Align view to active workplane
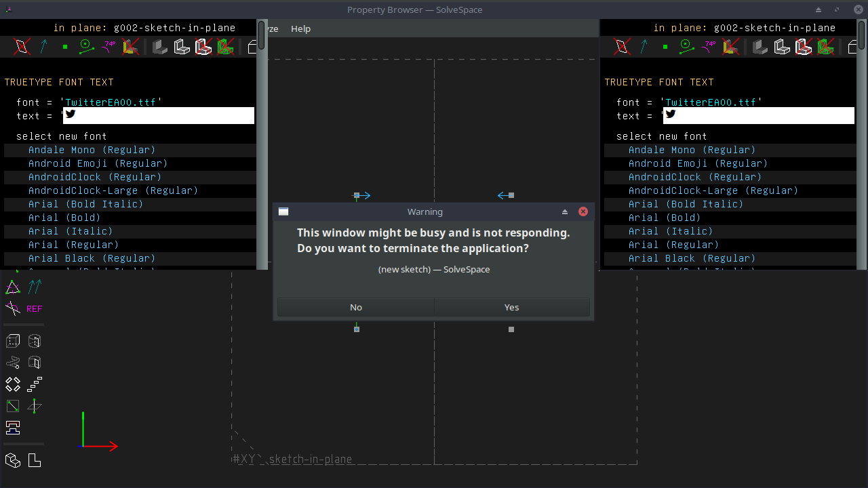868x488 pixels. point(35,461)
